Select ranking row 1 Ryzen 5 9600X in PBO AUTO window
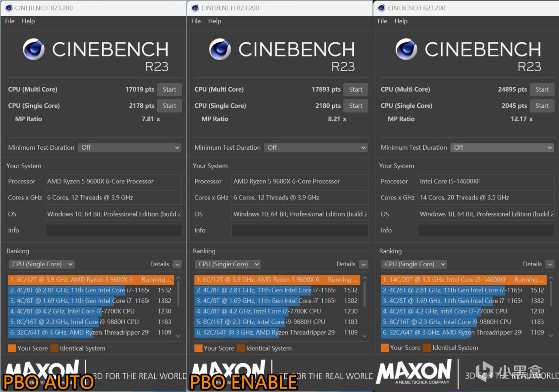 point(91,280)
